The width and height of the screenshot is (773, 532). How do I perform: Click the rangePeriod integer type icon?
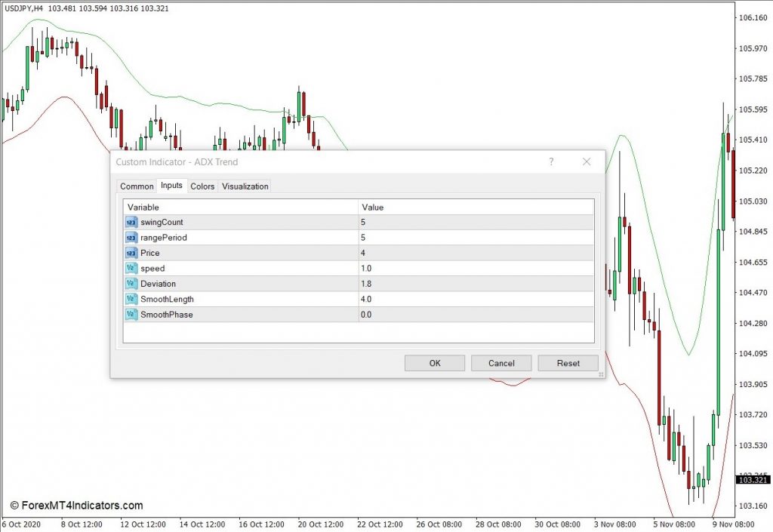tap(131, 238)
